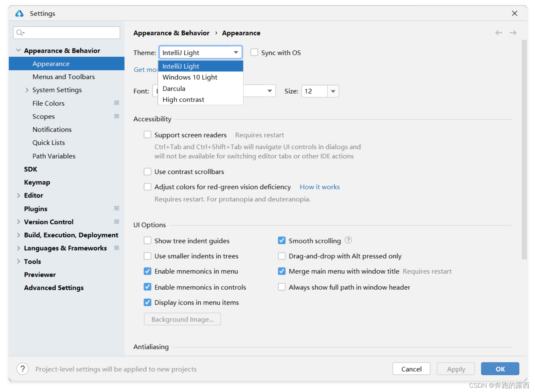Confirm with the OK button

coord(500,369)
